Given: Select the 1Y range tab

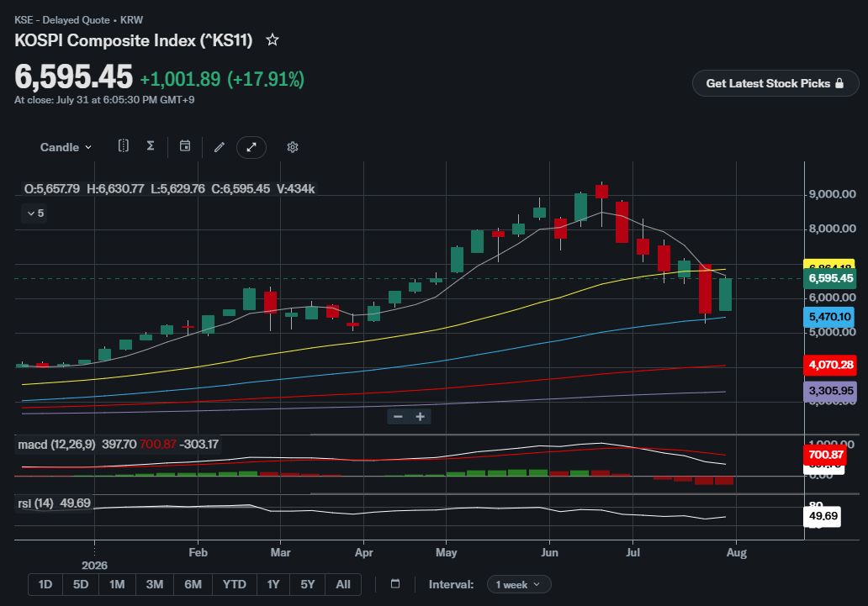Looking at the screenshot, I should 273,584.
